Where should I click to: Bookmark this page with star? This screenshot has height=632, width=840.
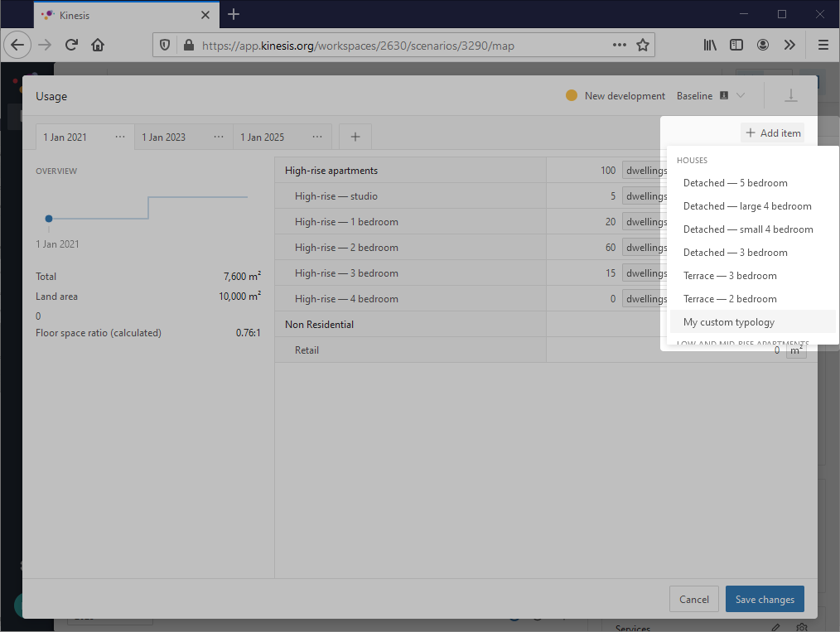click(x=643, y=45)
